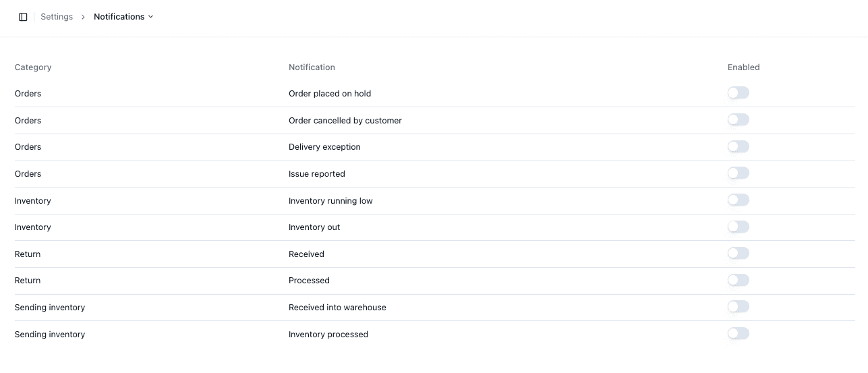Enable Inventory running low alert

pyautogui.click(x=738, y=200)
